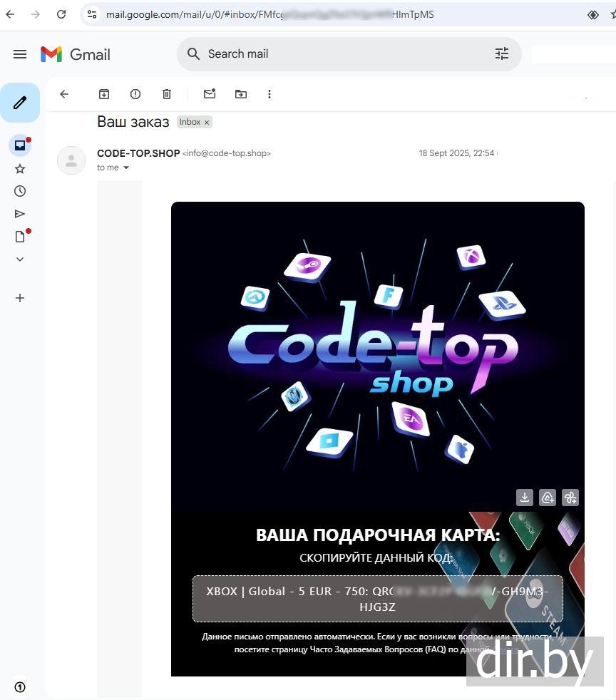
Task: Open Drafts icon in sidebar
Action: [x=20, y=237]
